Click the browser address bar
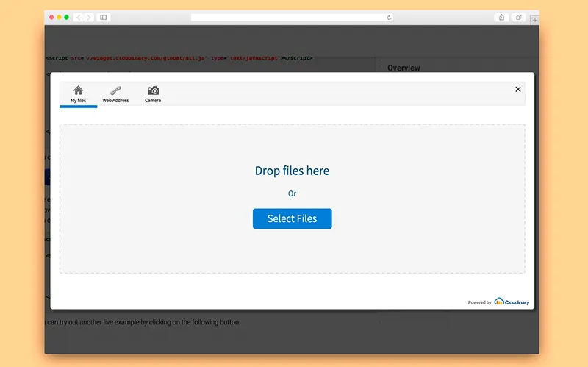The height and width of the screenshot is (367, 588). tap(292, 17)
